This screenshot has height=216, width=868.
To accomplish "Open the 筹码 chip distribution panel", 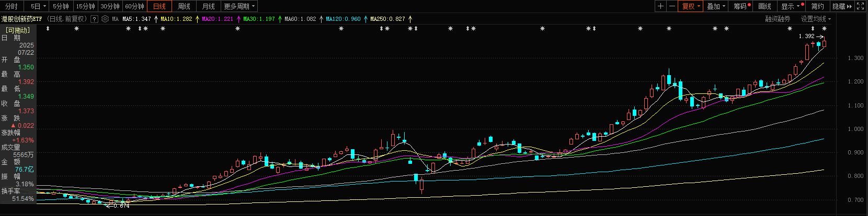I will pyautogui.click(x=740, y=6).
